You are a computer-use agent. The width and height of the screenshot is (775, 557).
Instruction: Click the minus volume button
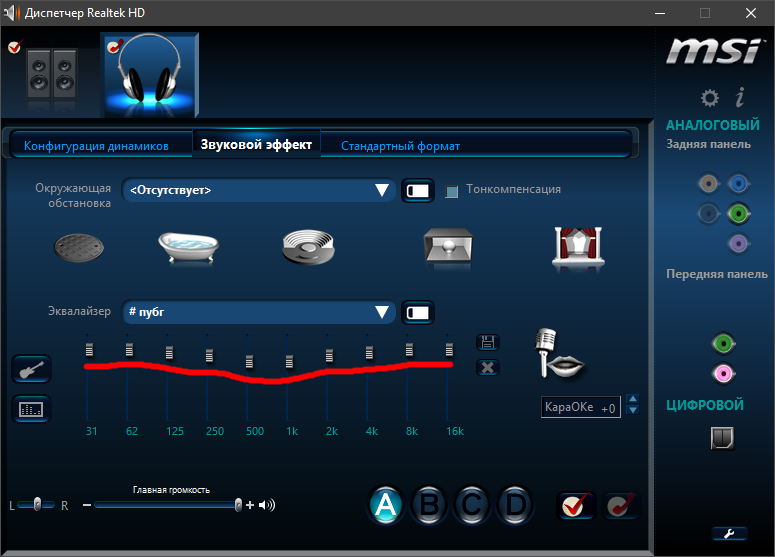pos(87,505)
